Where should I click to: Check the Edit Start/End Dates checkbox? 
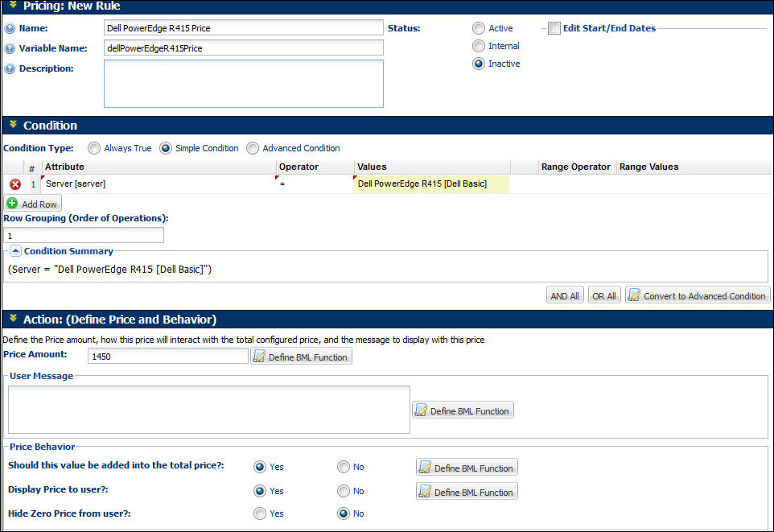(x=554, y=27)
